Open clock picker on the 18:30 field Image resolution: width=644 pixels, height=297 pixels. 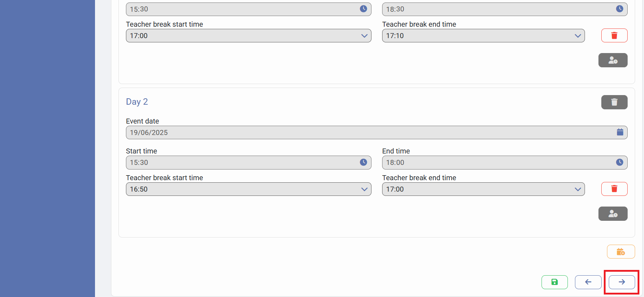(x=619, y=9)
